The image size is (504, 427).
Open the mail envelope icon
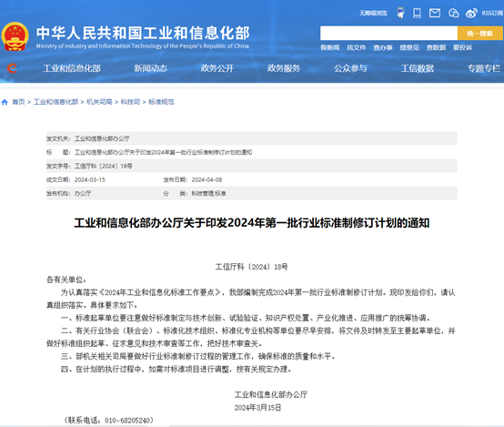coord(435,13)
